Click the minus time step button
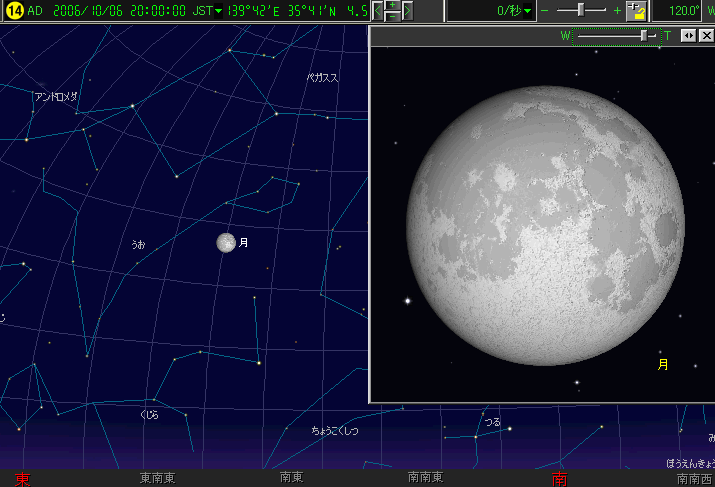This screenshot has height=487, width=715. click(x=392, y=17)
